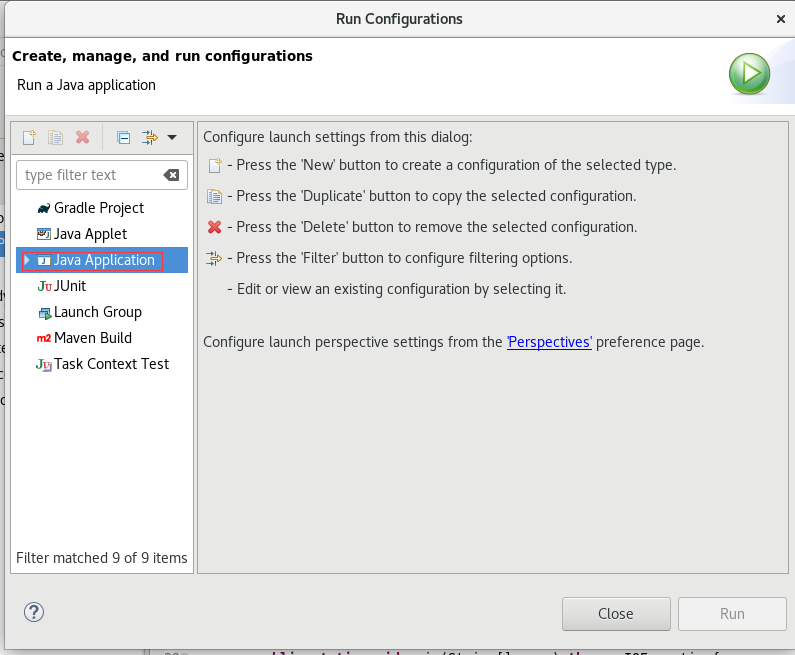Click the Maven m2 icon
Viewport: 795px width, 655px height.
point(44,338)
